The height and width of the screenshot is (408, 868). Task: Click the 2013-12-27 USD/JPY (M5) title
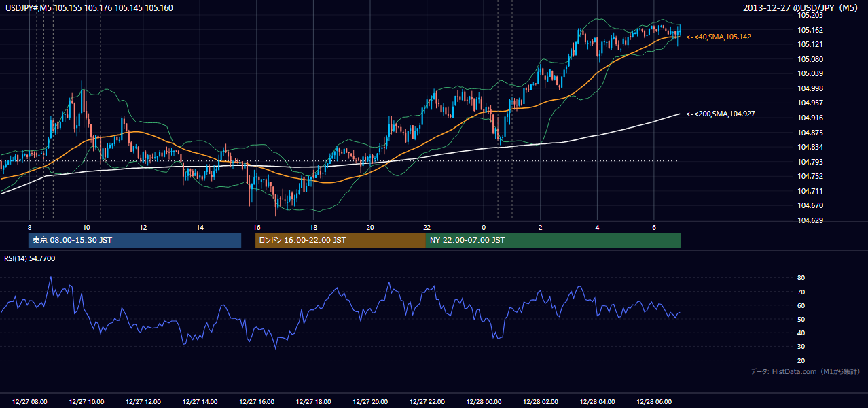(802, 8)
